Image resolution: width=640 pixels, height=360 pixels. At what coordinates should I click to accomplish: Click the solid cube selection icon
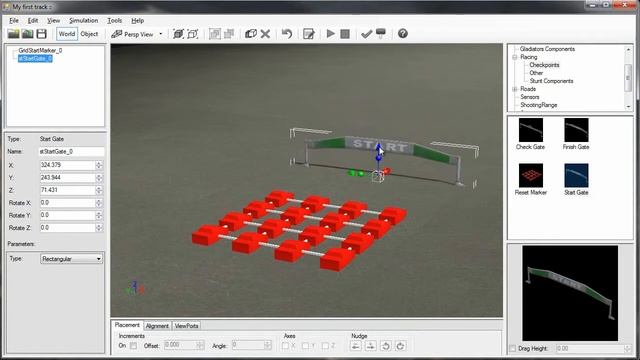point(178,34)
